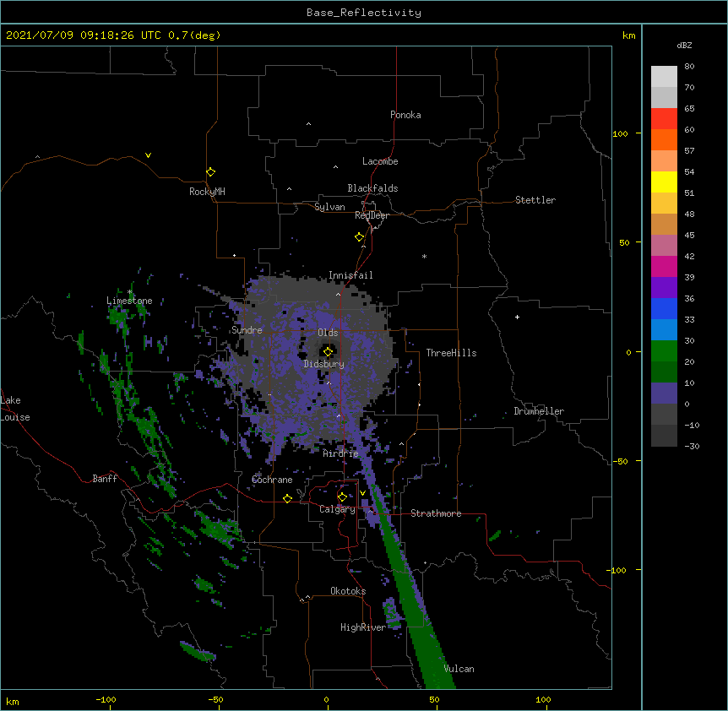Image resolution: width=728 pixels, height=711 pixels.
Task: Click the yellow diamond marker below Cochrane
Action: coord(287,498)
